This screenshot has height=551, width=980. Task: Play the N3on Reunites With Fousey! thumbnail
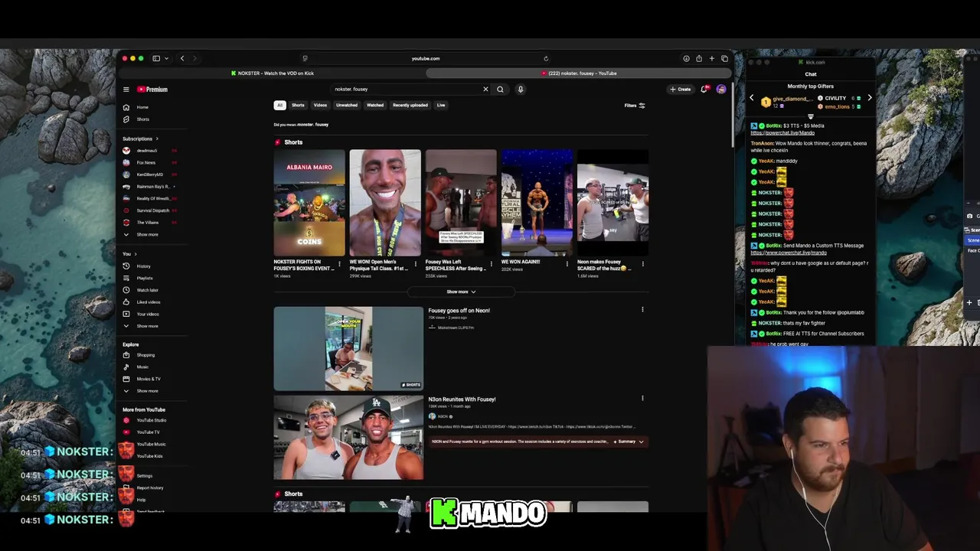(348, 438)
